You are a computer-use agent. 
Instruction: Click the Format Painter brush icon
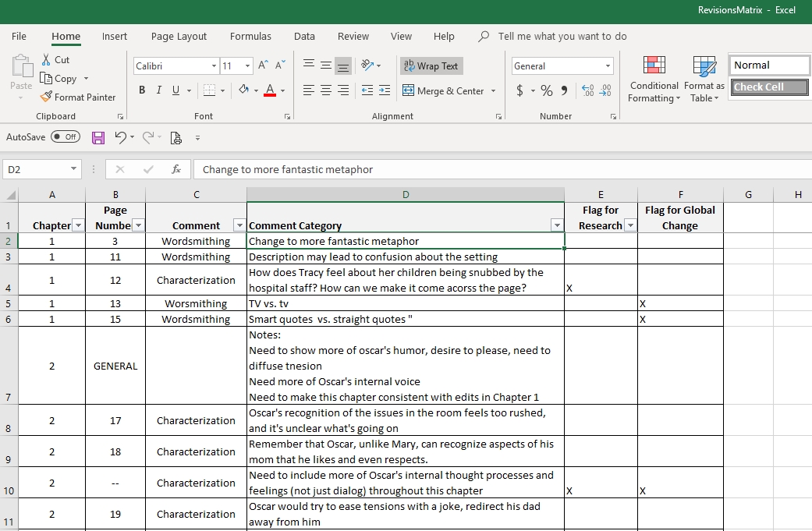tap(46, 97)
